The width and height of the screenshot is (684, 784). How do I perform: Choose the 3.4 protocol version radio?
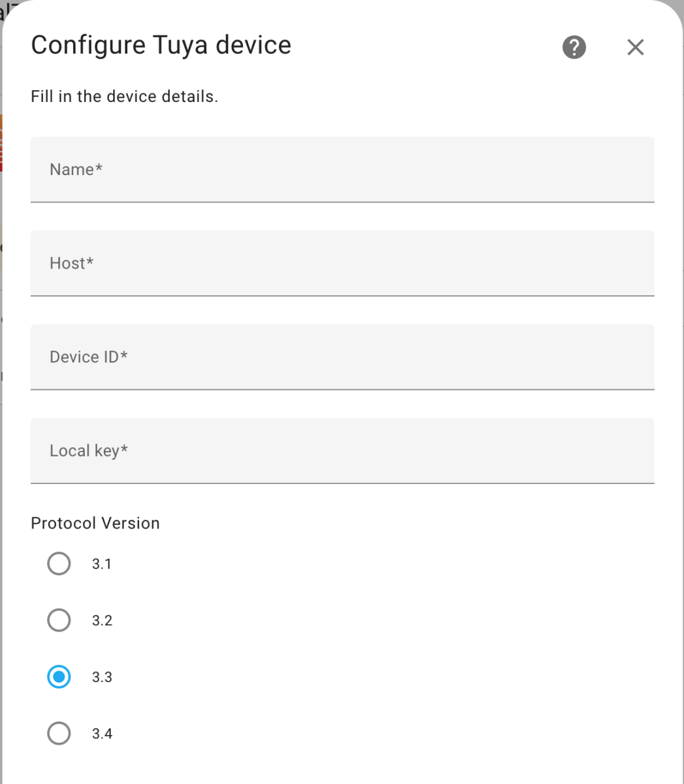[59, 733]
